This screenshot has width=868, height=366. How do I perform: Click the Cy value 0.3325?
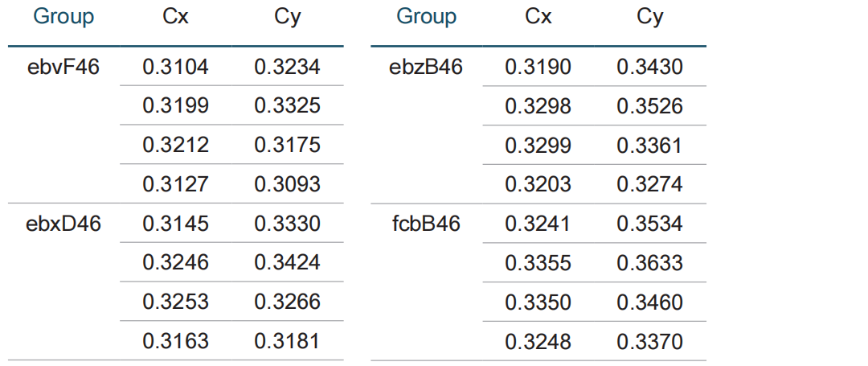pos(287,105)
